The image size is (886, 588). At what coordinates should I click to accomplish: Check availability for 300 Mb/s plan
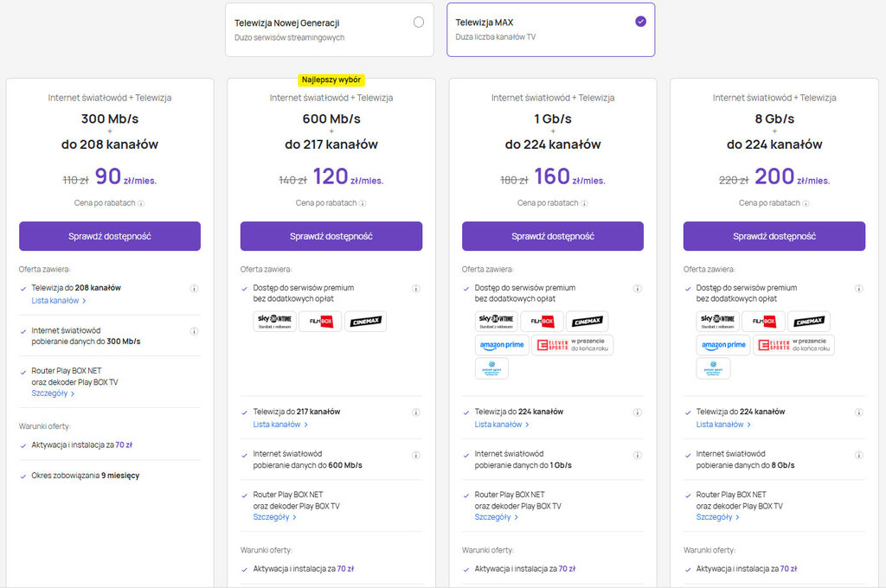[x=110, y=236]
